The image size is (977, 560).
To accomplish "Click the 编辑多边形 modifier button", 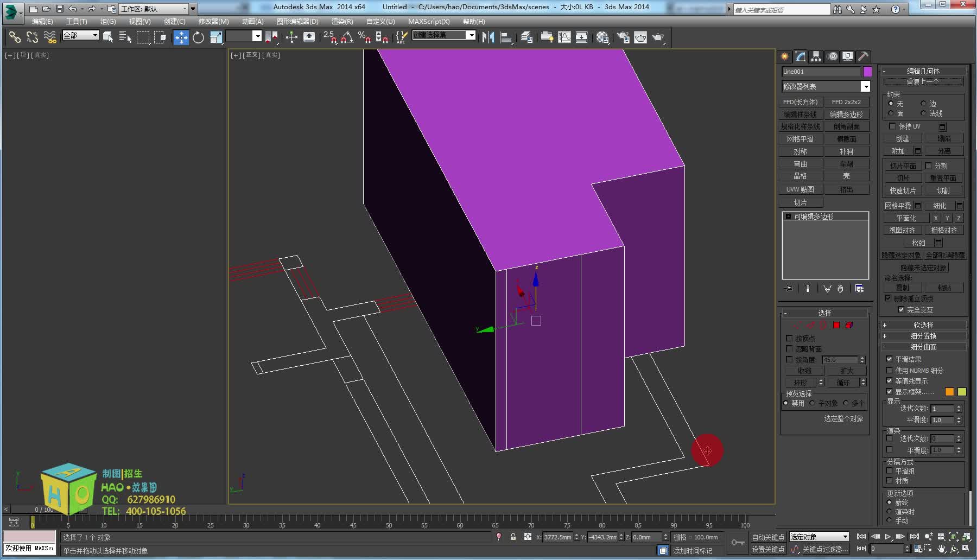I will [x=846, y=114].
